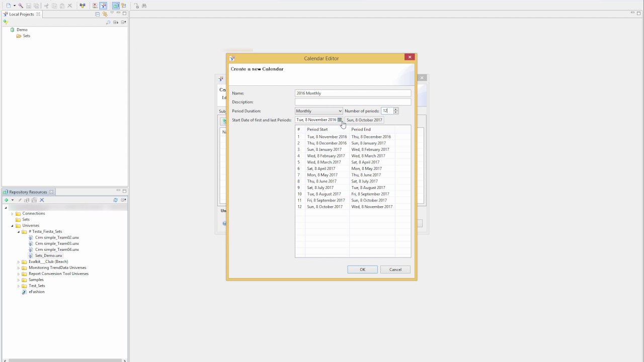644x362 pixels.
Task: Open the date picker beside Tue, 8 November 2016
Action: (x=340, y=120)
